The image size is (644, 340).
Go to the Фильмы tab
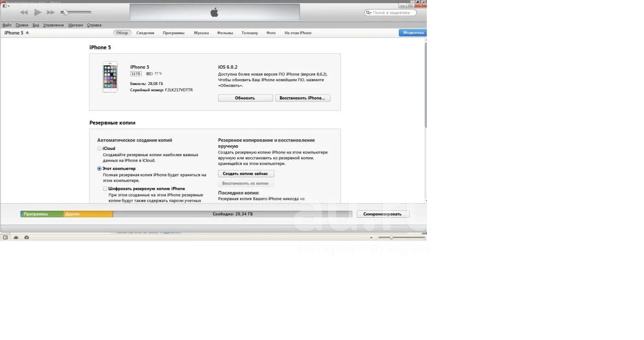point(225,33)
